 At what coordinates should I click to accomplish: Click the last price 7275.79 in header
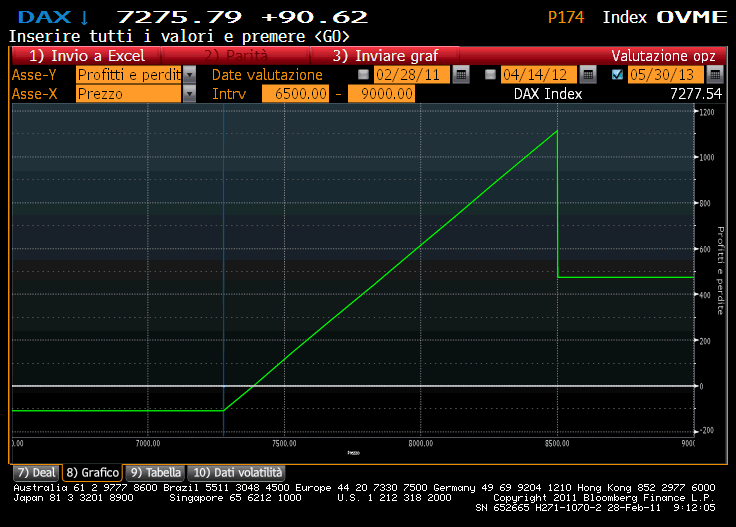point(179,17)
